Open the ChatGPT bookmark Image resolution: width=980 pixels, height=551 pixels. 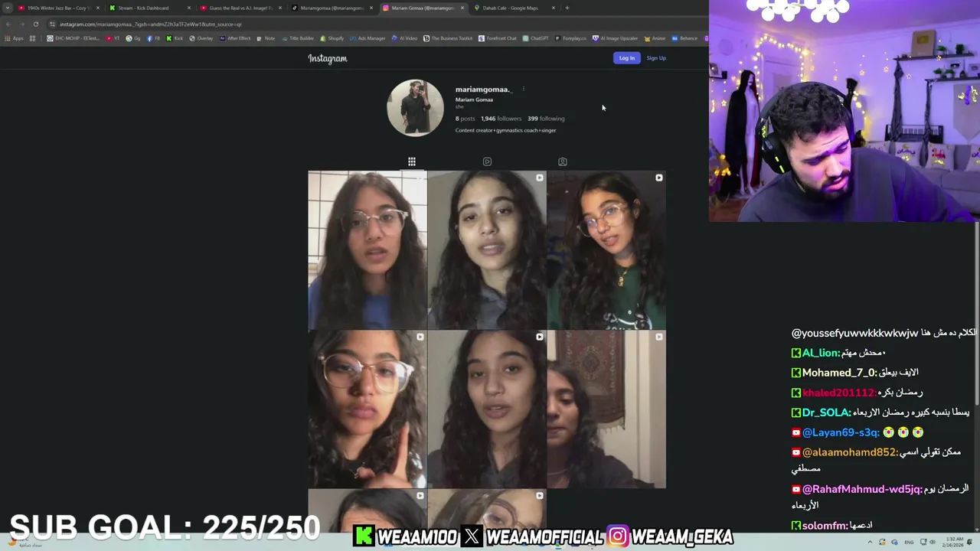click(x=536, y=38)
